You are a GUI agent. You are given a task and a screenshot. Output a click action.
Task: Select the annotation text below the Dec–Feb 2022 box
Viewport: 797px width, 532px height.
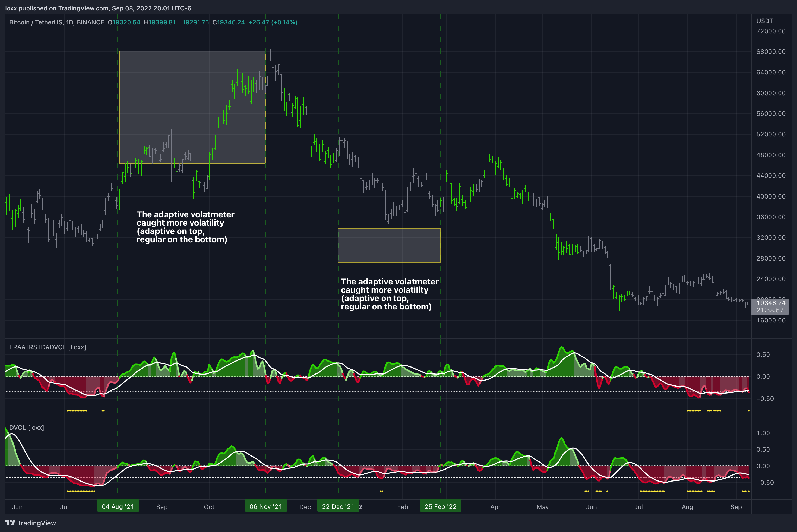click(389, 294)
